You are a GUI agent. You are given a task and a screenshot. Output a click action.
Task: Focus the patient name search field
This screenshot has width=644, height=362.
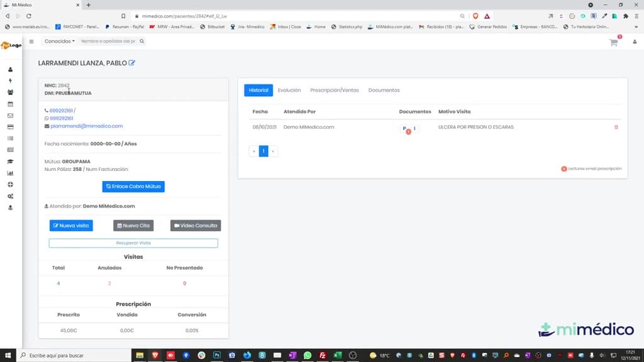(x=108, y=41)
